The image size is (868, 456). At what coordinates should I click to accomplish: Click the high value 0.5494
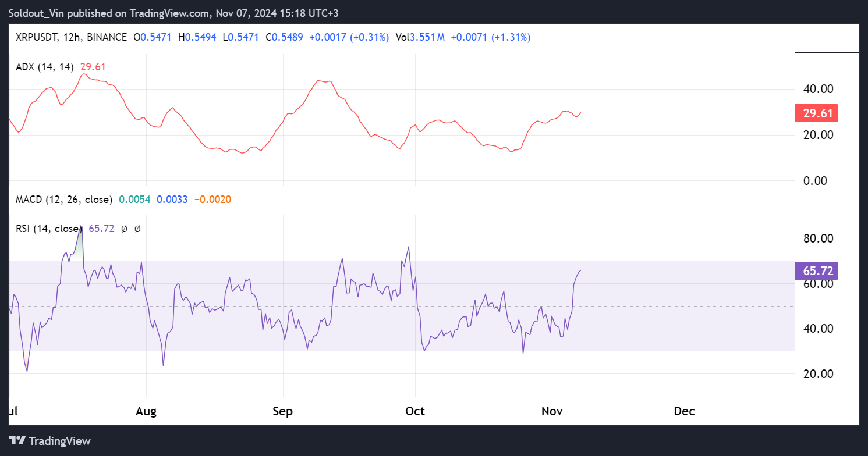click(201, 37)
